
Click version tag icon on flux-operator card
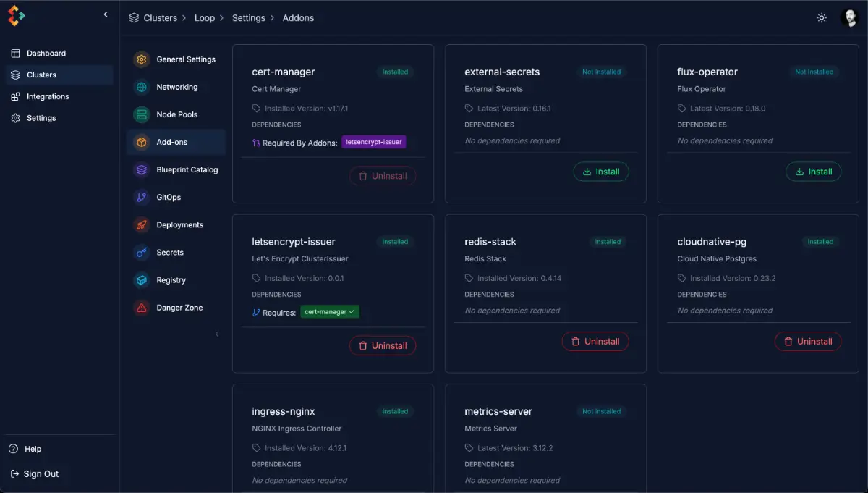(681, 109)
